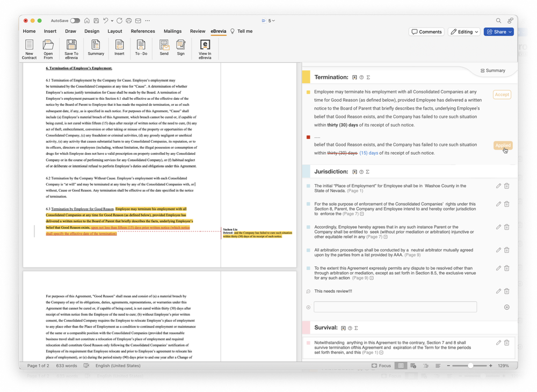
Task: Open the Home ribbon tab
Action: click(x=29, y=31)
